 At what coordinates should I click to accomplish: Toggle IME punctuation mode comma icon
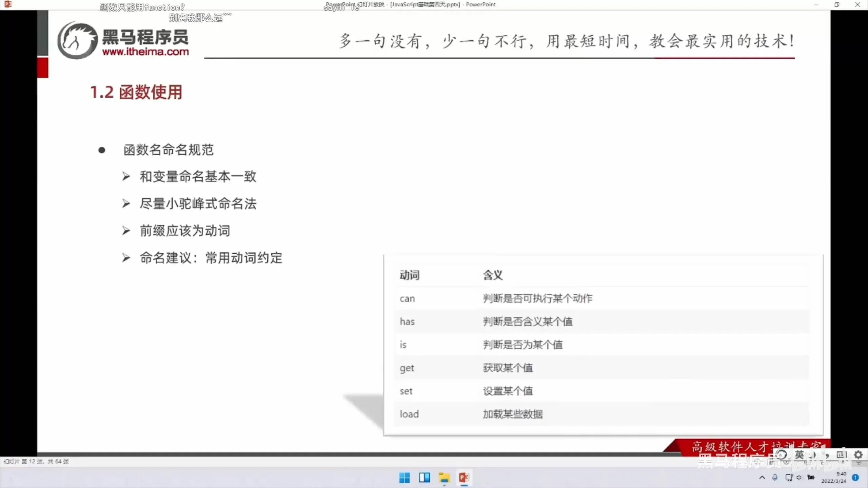click(827, 455)
